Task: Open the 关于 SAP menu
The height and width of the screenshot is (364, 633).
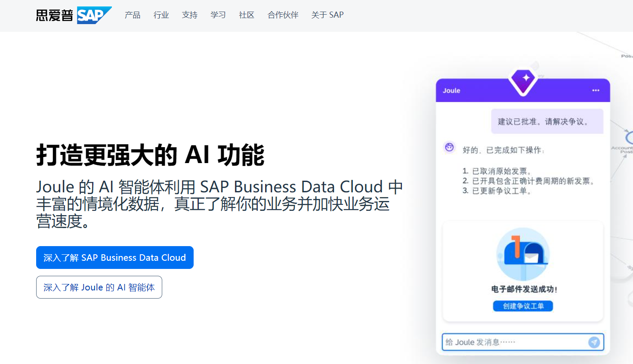Action: click(327, 15)
